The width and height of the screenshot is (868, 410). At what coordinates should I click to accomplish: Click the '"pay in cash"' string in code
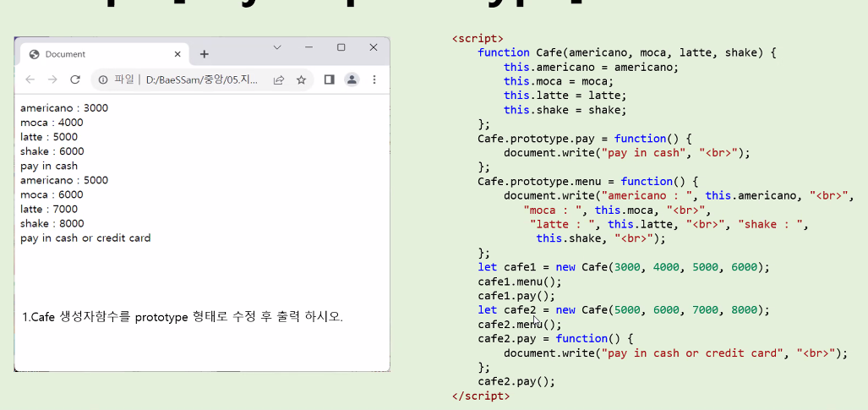(643, 153)
